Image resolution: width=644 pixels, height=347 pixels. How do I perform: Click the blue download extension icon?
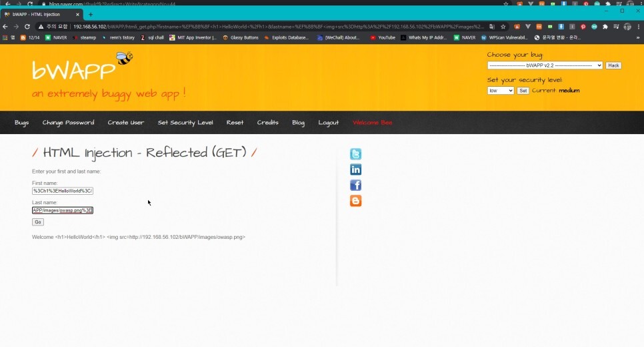tap(561, 27)
